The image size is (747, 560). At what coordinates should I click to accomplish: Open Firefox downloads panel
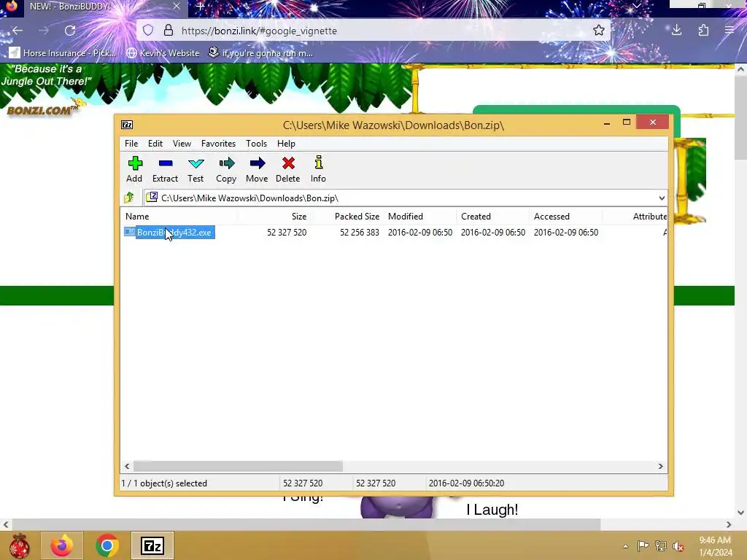click(676, 31)
